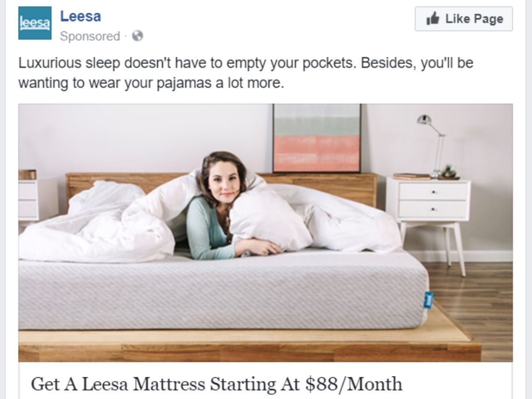Screen dimensions: 532x399
Task: Click the thumbs-up icon in Like Page
Action: [432, 19]
